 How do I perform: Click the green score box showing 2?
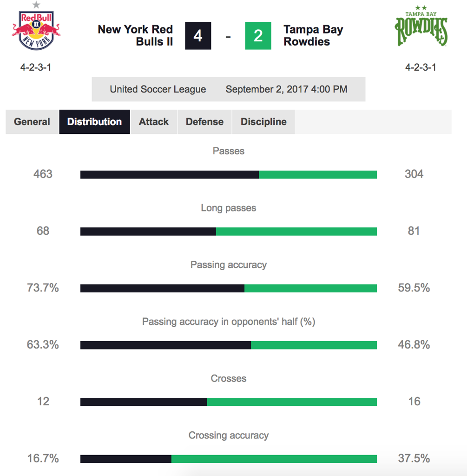[x=258, y=36]
